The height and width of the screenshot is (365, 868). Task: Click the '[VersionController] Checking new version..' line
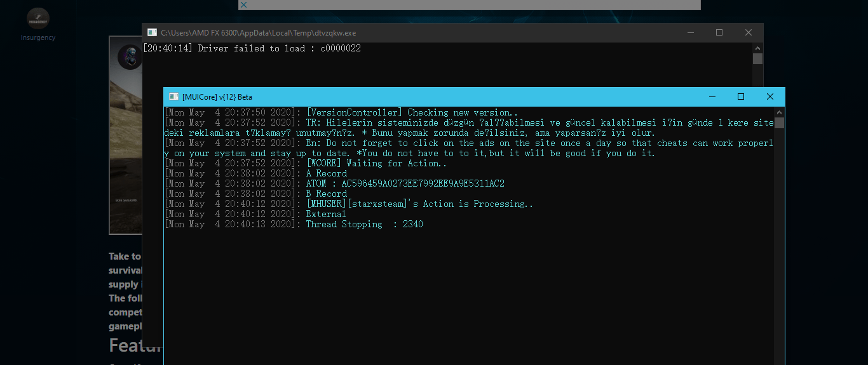(x=341, y=112)
